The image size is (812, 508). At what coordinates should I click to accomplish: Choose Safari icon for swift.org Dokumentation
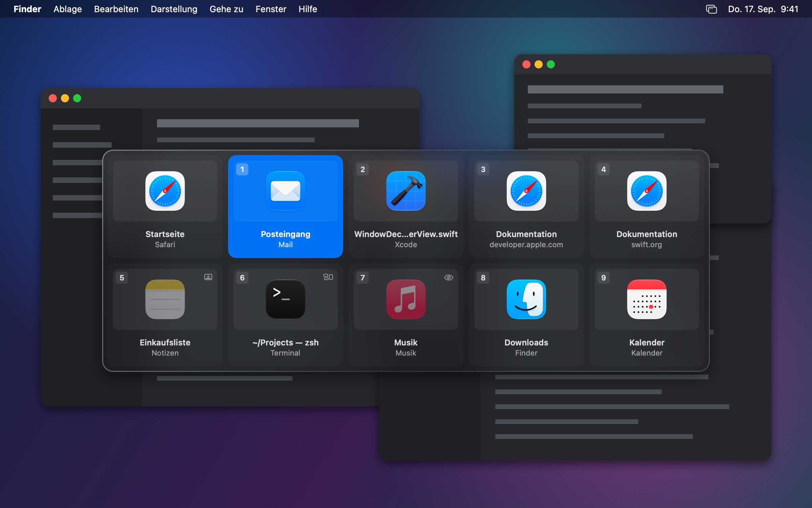tap(647, 191)
